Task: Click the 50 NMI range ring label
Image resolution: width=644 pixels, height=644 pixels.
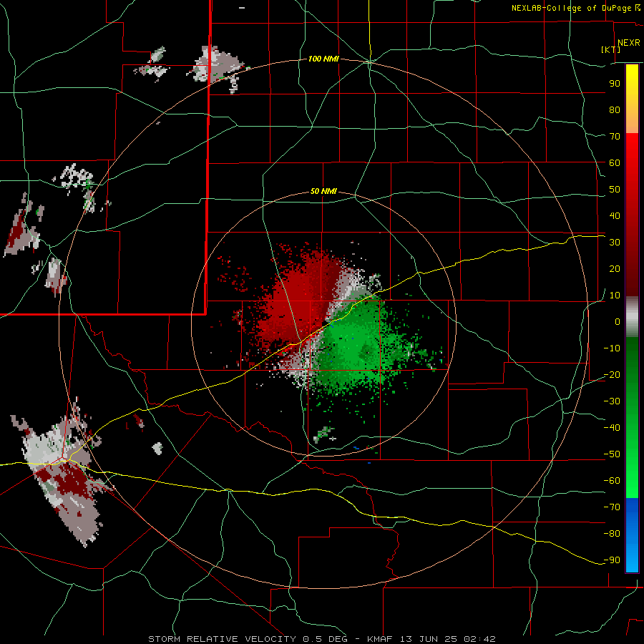Action: pos(323,191)
